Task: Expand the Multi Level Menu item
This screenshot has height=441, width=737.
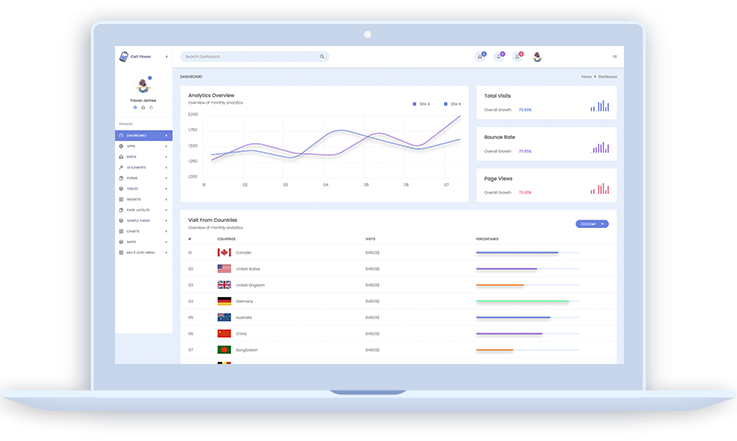Action: [x=142, y=252]
